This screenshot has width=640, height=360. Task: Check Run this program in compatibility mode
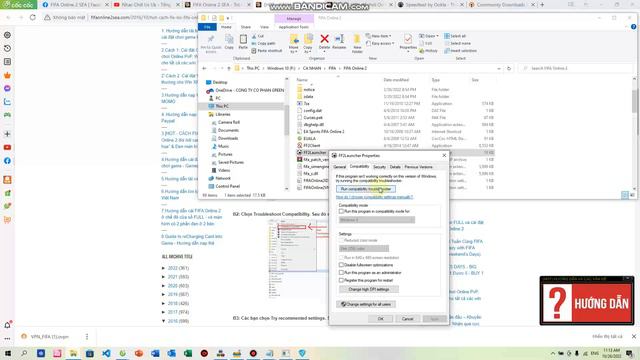pos(341,211)
